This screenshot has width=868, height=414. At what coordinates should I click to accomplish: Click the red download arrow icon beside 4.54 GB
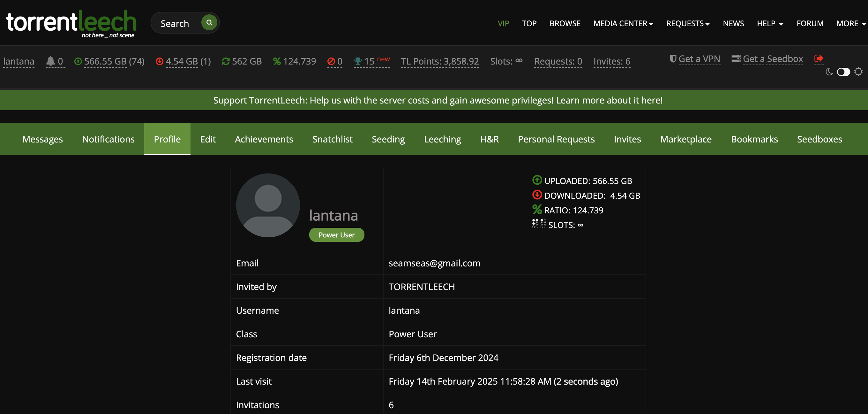click(159, 61)
